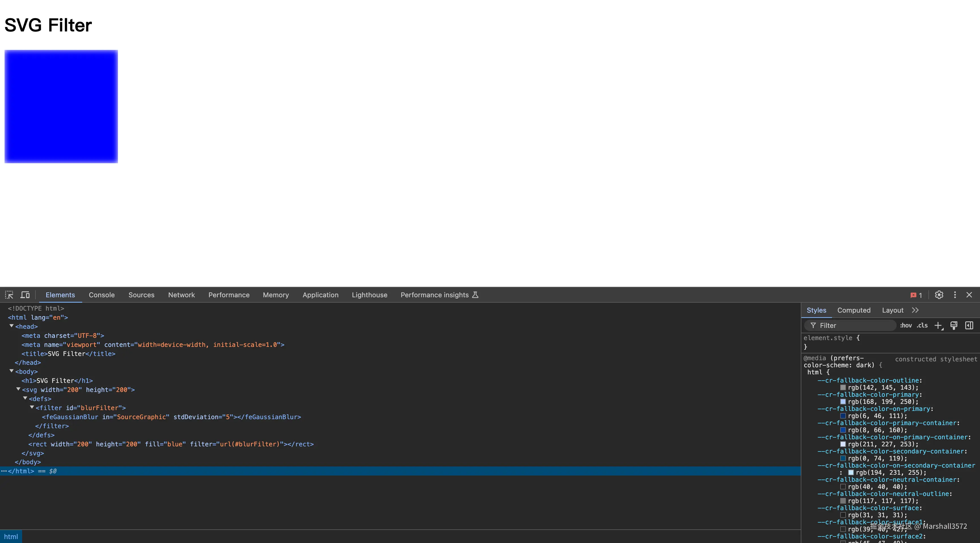
Task: Collapse the head element node
Action: (11, 326)
